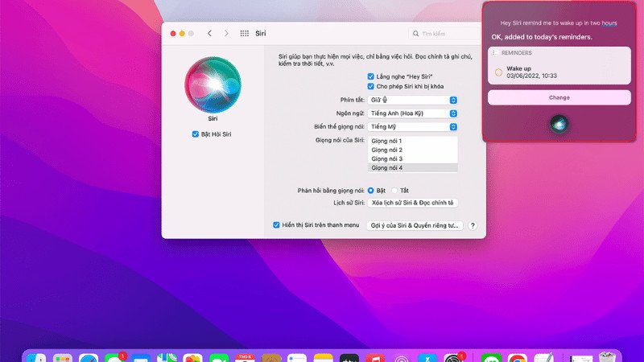Viewport: 644px width, 362px height.
Task: Click the large Siri logo in the sidebar
Action: [x=213, y=84]
